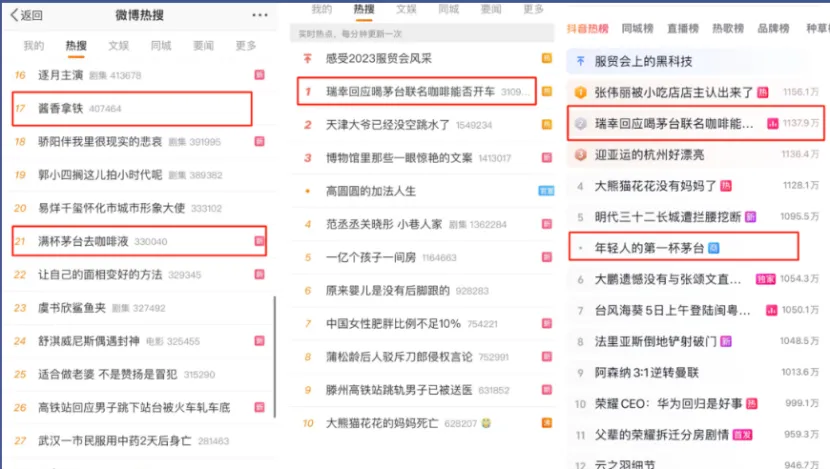This screenshot has width=830, height=470.
Task: Click the 独家 tag after 大鹏遗憾没有与张颂文直
Action: pyautogui.click(x=765, y=279)
